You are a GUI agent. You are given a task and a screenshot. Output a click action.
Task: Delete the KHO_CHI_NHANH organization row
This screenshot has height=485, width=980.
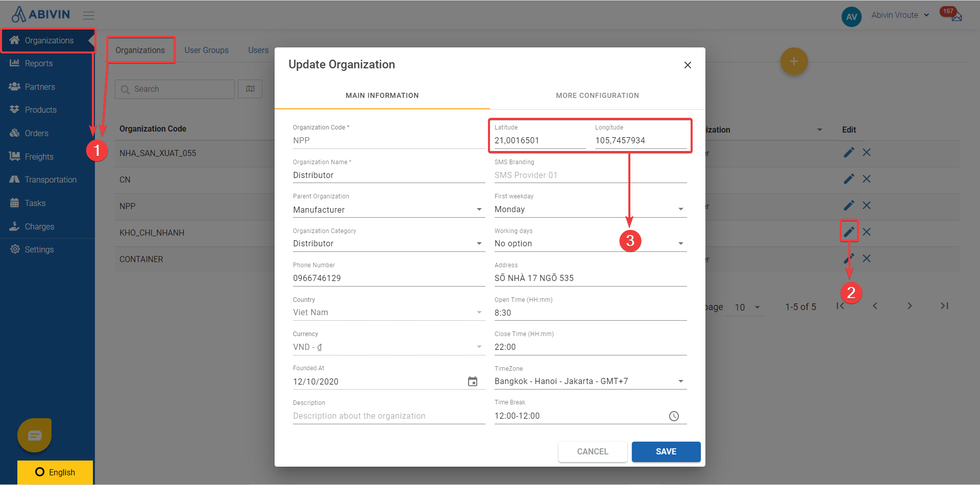pos(867,232)
